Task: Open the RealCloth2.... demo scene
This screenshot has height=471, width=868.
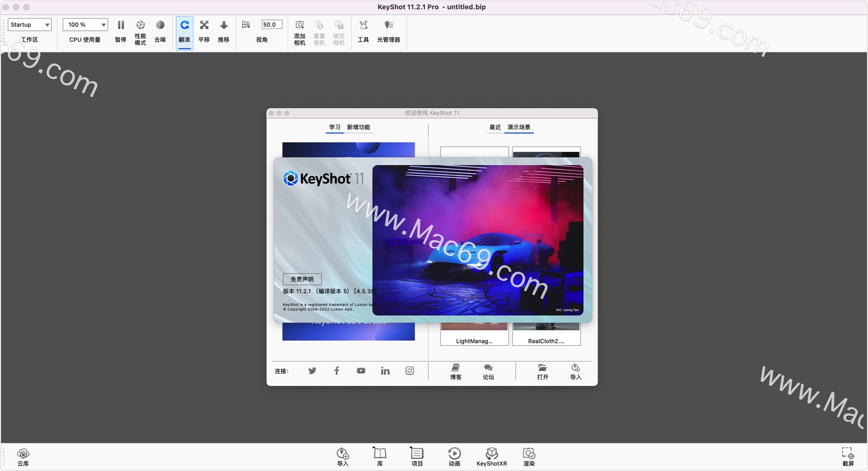Action: pyautogui.click(x=546, y=334)
